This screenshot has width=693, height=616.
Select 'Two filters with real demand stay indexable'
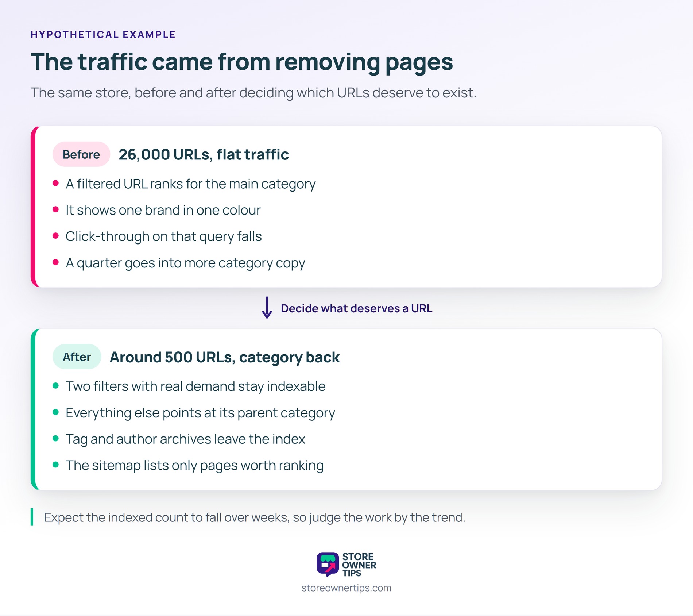click(x=195, y=386)
